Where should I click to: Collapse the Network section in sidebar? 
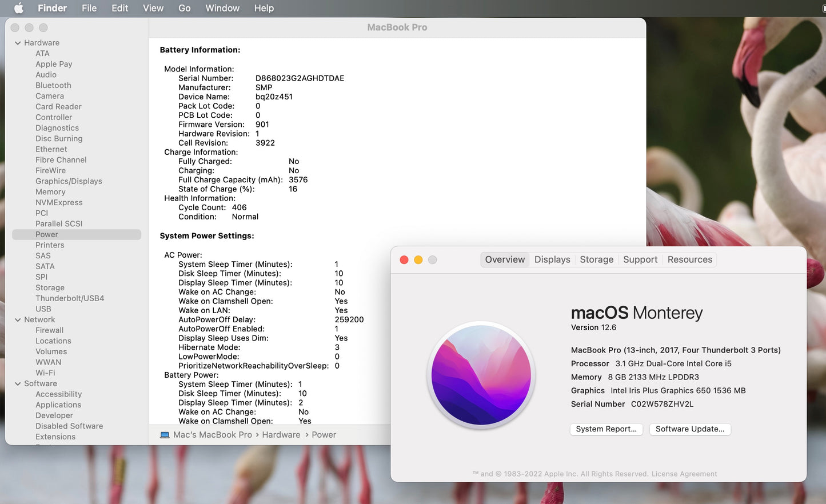18,320
